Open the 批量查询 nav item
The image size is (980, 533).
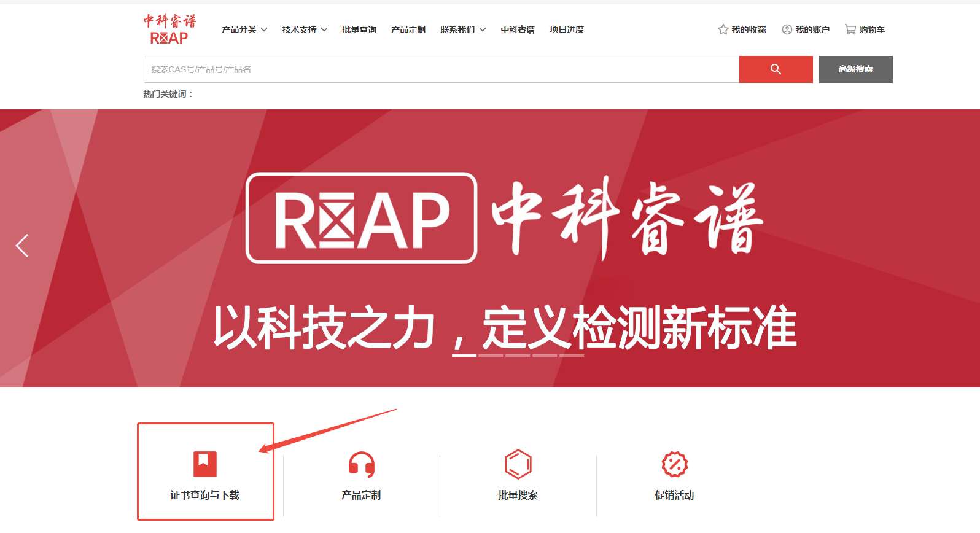pos(359,29)
